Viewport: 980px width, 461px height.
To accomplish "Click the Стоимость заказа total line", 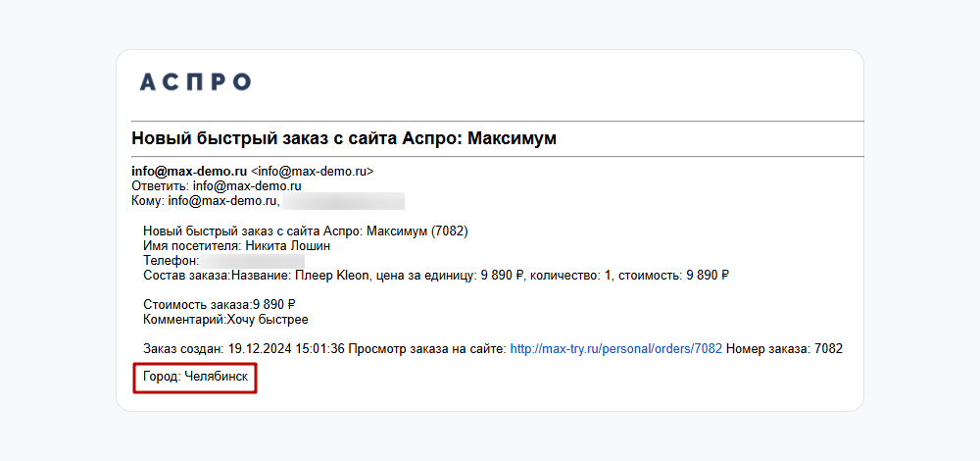I will tap(219, 305).
